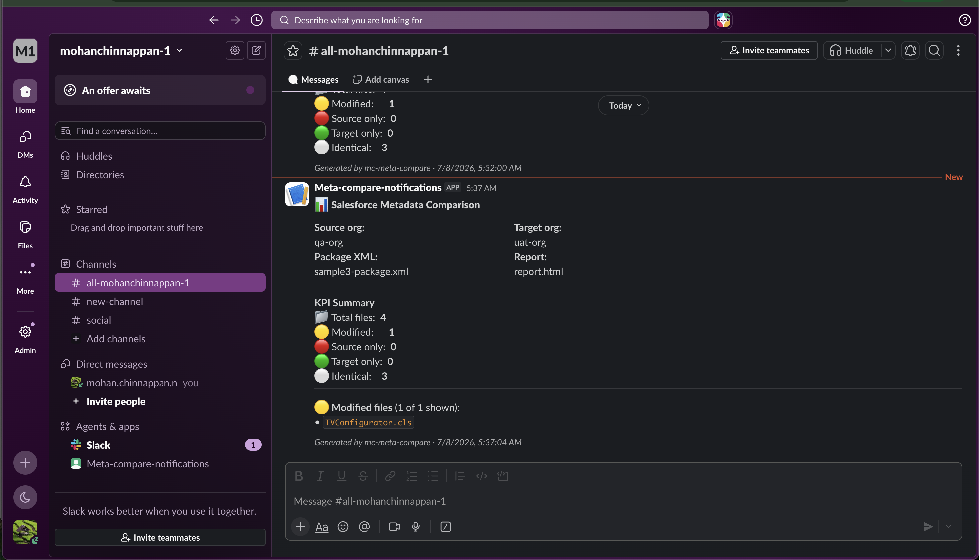
Task: Toggle bold formatting
Action: [298, 476]
